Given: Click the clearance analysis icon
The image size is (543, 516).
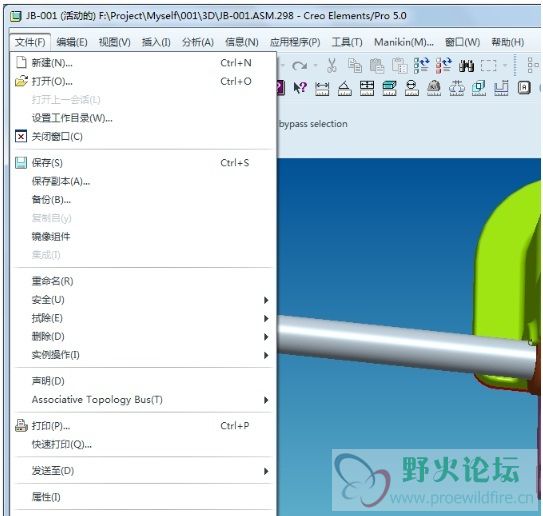Looking at the screenshot, I should pyautogui.click(x=501, y=88).
